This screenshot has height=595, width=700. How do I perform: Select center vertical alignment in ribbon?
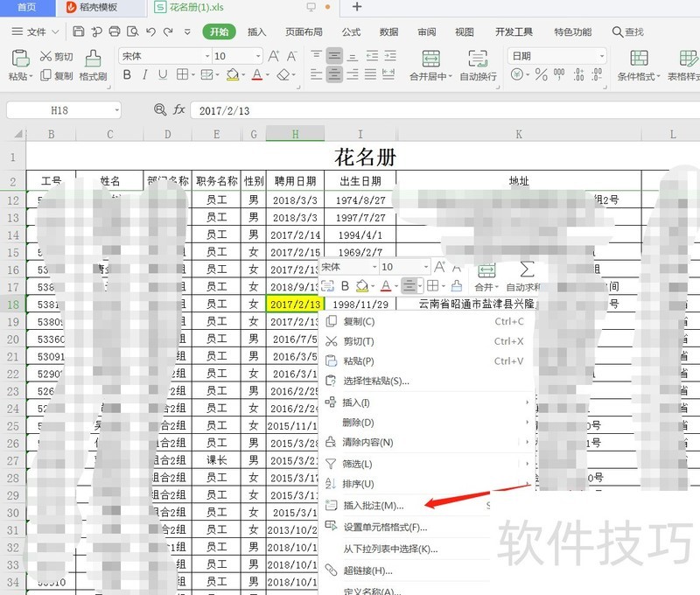pos(334,56)
